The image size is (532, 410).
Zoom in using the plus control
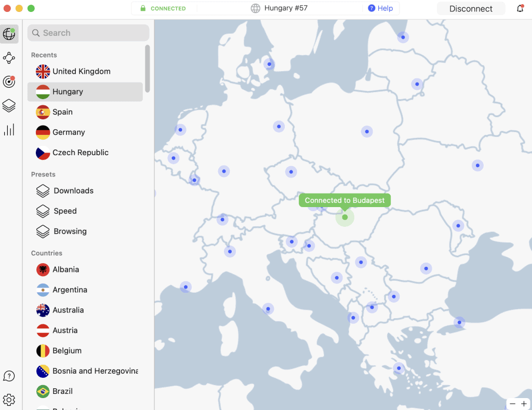524,403
